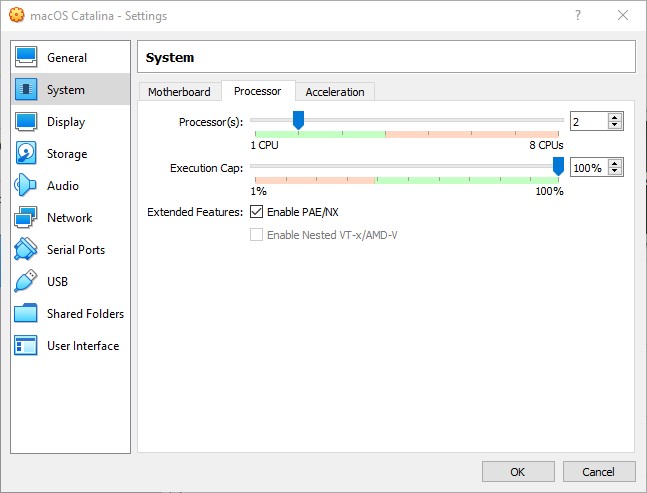Open the Audio speaker icon
The height and width of the screenshot is (493, 647).
point(25,185)
